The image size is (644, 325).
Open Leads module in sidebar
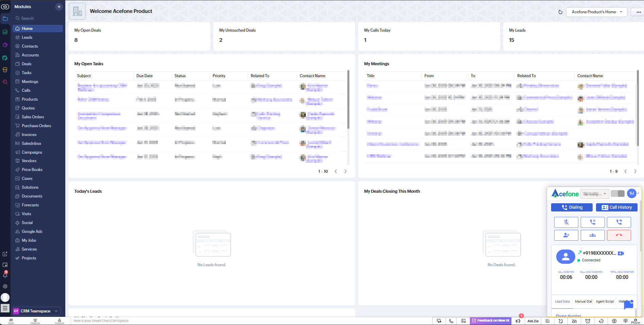(x=38, y=37)
